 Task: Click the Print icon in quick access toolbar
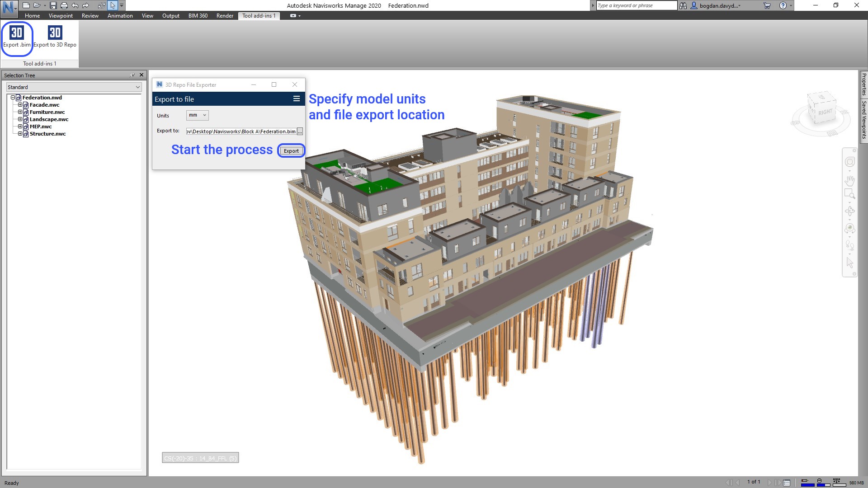point(64,5)
